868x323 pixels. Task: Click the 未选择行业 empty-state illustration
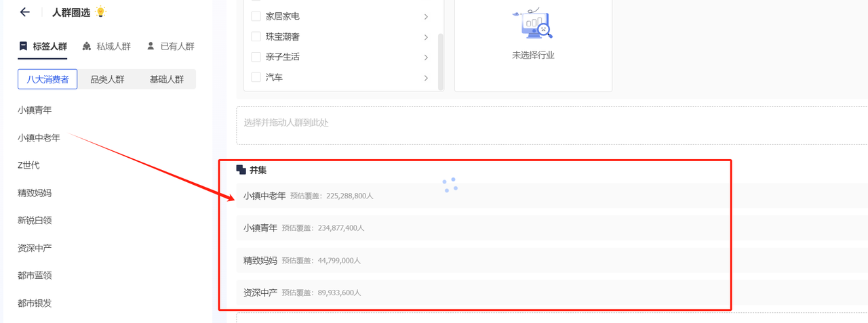(533, 24)
